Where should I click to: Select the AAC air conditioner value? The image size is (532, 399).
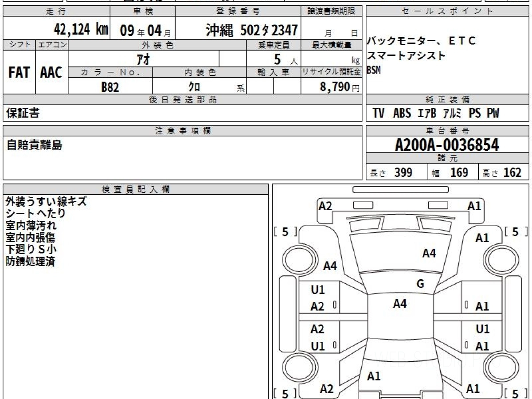pyautogui.click(x=51, y=73)
